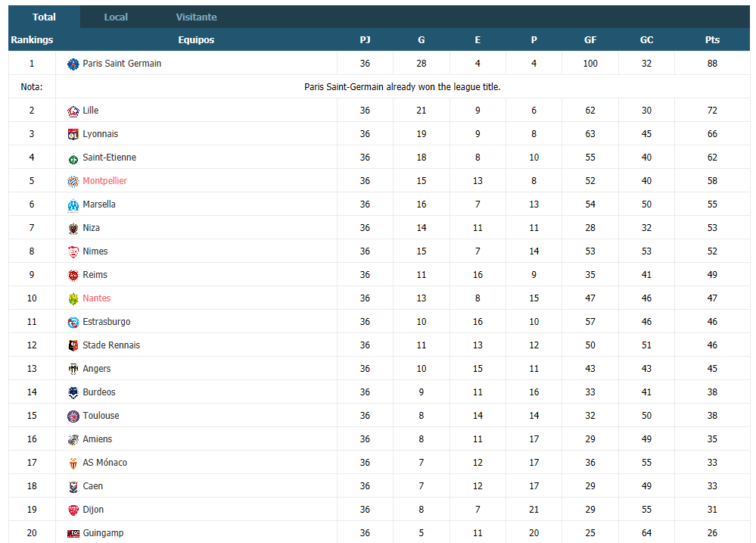The height and width of the screenshot is (543, 756).
Task: Click the Marsella team logo
Action: [x=73, y=204]
